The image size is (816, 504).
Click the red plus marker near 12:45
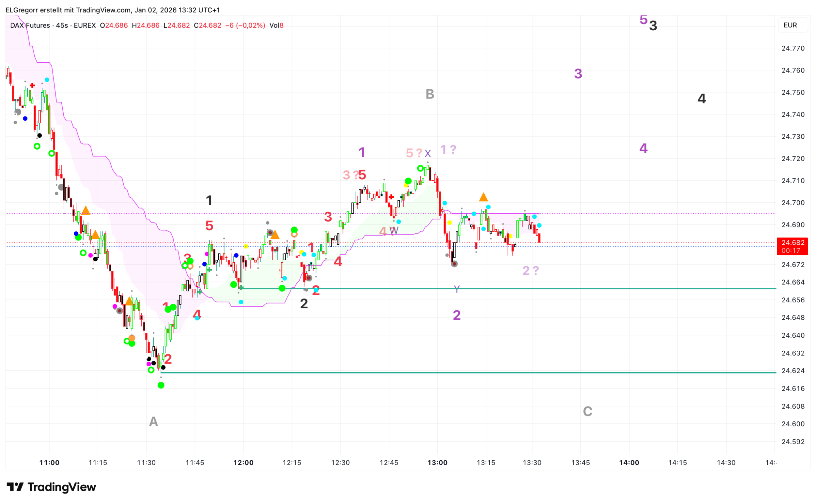(391, 197)
